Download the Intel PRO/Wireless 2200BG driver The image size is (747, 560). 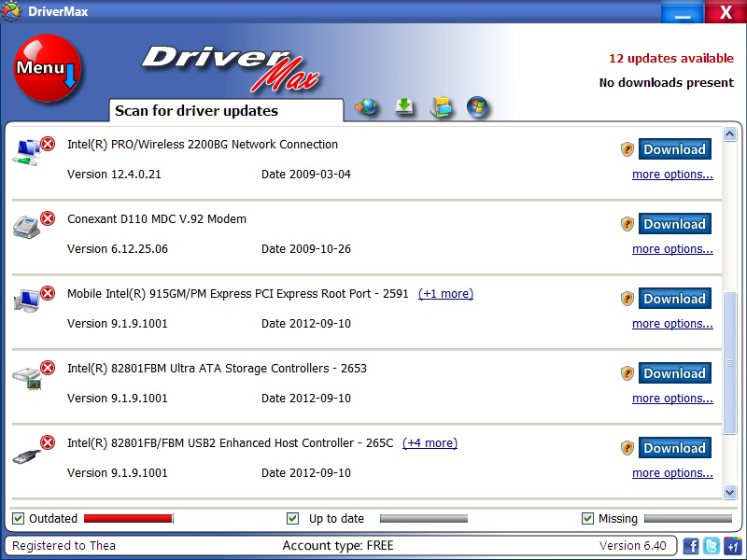674,149
